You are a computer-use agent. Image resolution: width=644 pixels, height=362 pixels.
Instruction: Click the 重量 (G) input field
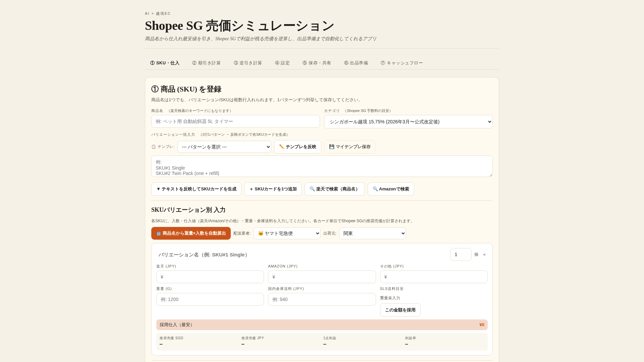210,299
